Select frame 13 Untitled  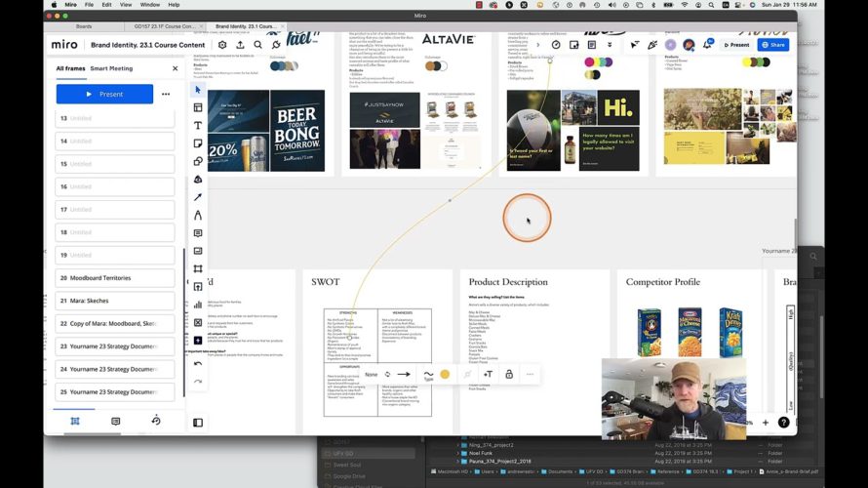(114, 118)
